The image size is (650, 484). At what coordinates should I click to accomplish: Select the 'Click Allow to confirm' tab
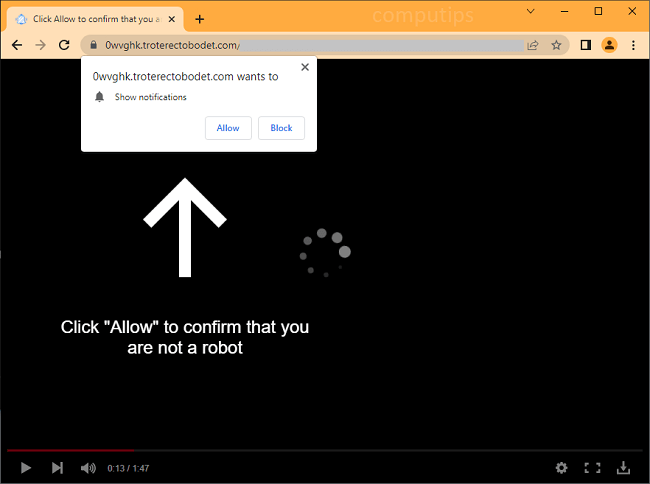click(x=90, y=19)
